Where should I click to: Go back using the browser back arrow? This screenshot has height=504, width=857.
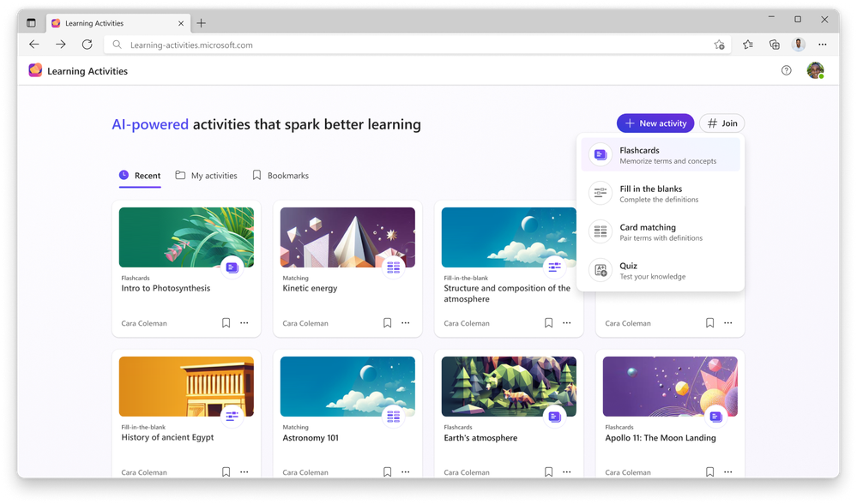34,45
